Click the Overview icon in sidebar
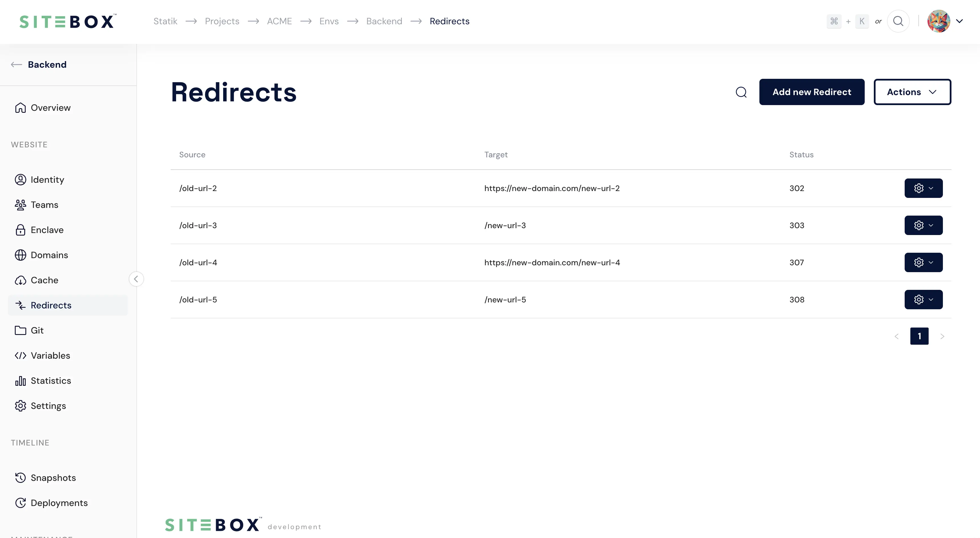This screenshot has width=980, height=538. click(x=20, y=107)
